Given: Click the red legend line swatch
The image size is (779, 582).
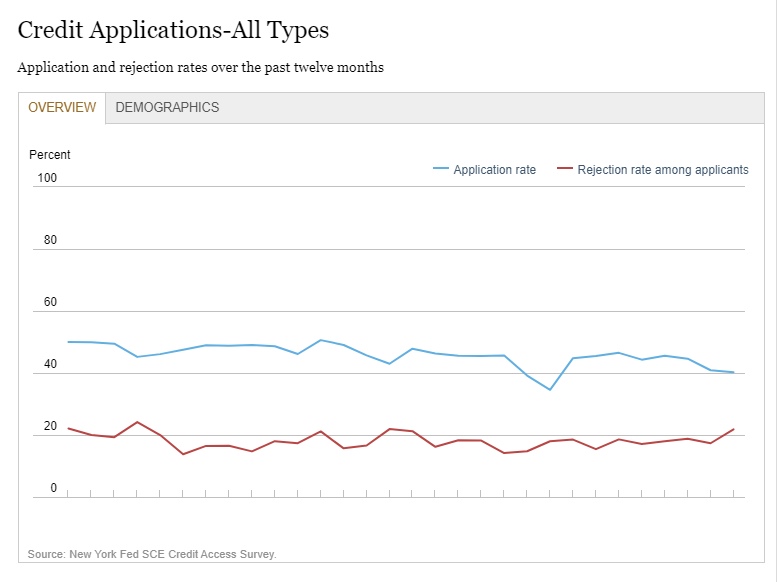Looking at the screenshot, I should (564, 170).
